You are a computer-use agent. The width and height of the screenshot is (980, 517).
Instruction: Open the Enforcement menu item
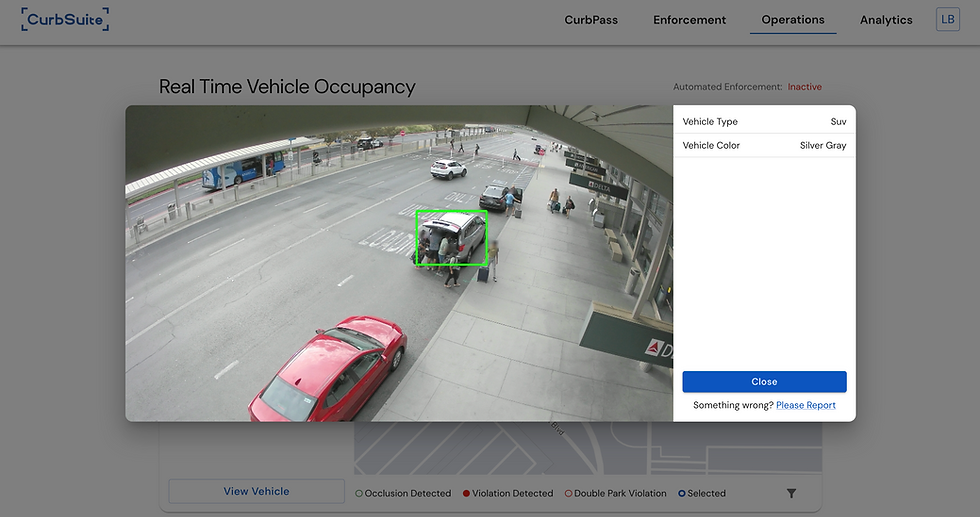click(x=689, y=20)
